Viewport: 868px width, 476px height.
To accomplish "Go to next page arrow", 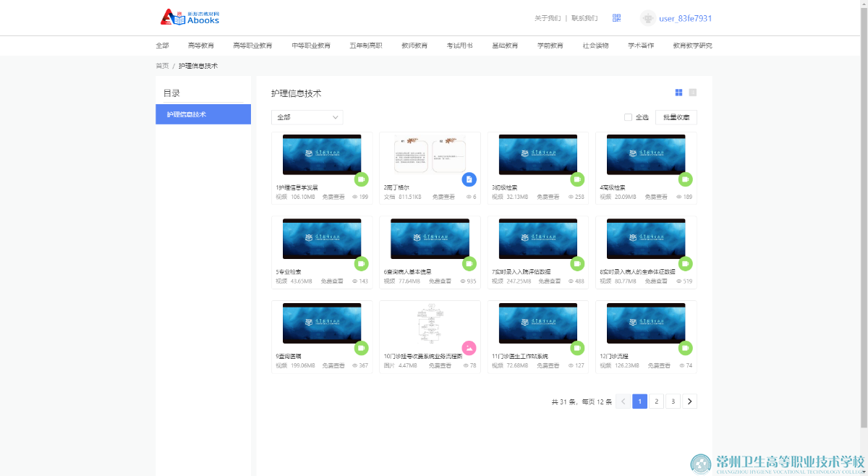I will click(x=689, y=401).
